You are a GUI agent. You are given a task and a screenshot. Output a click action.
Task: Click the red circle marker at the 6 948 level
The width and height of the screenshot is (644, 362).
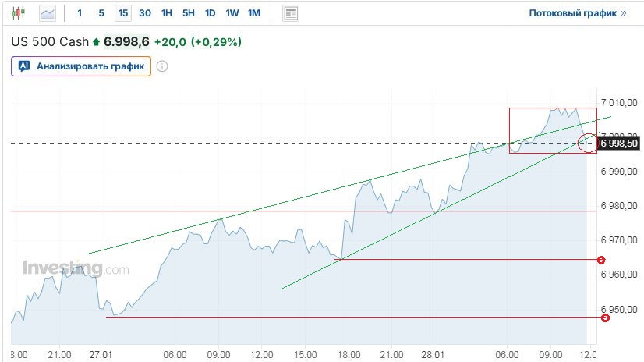[606, 317]
